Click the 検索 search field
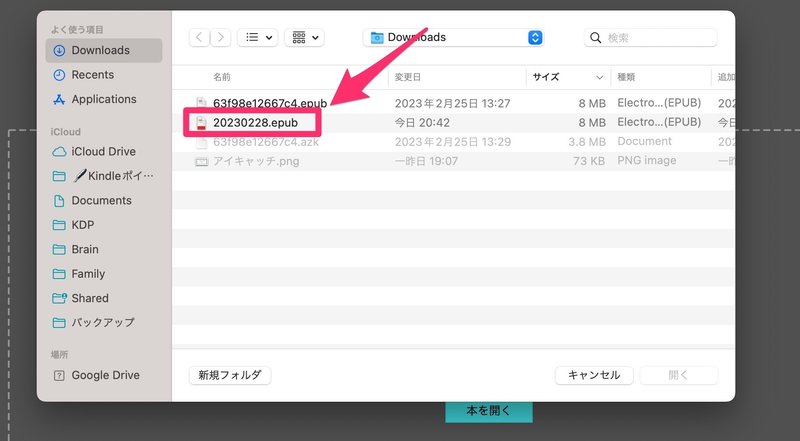Image resolution: width=800 pixels, height=441 pixels. pos(651,37)
